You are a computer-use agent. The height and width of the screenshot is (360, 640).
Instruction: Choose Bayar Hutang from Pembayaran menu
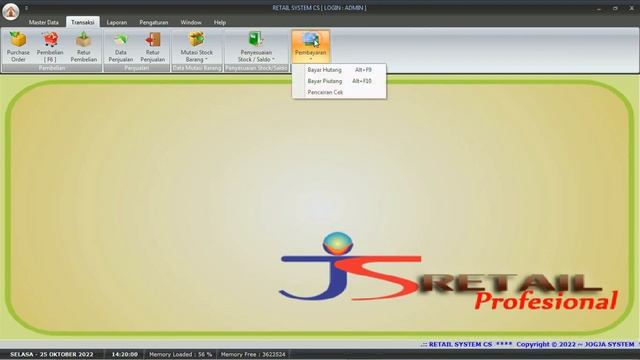click(x=339, y=70)
